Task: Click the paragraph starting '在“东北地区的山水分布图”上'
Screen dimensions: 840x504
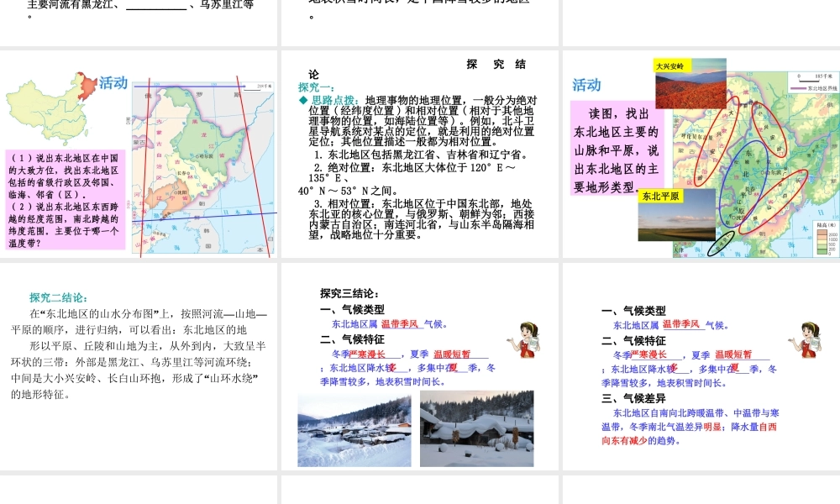Action: (x=139, y=354)
